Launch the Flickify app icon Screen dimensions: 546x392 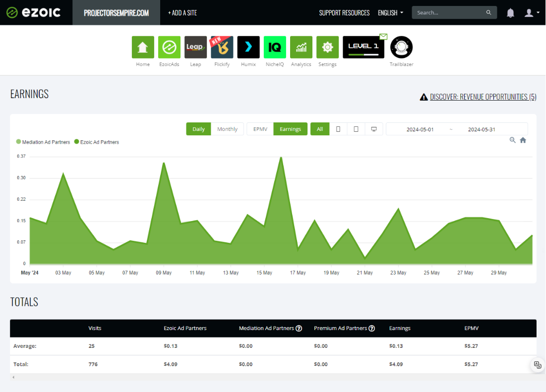222,47
